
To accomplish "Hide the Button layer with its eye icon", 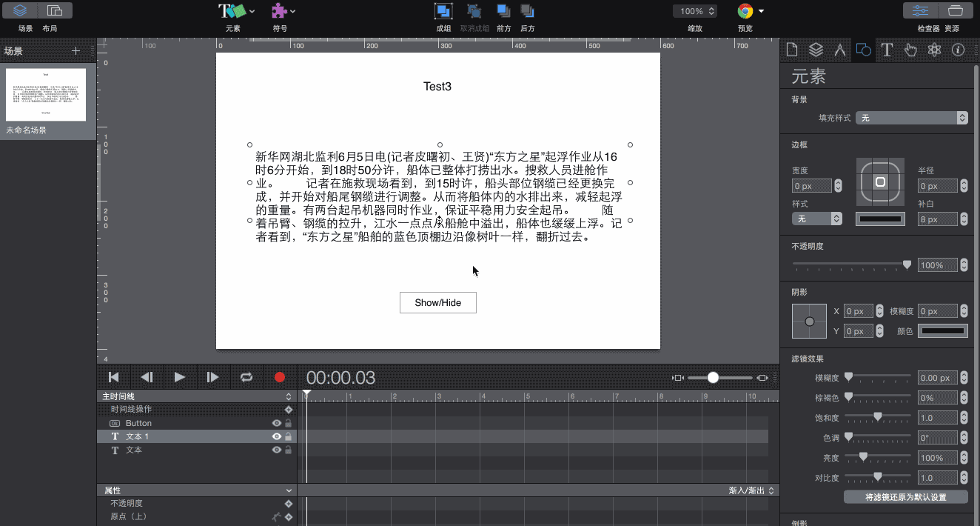I will [276, 423].
